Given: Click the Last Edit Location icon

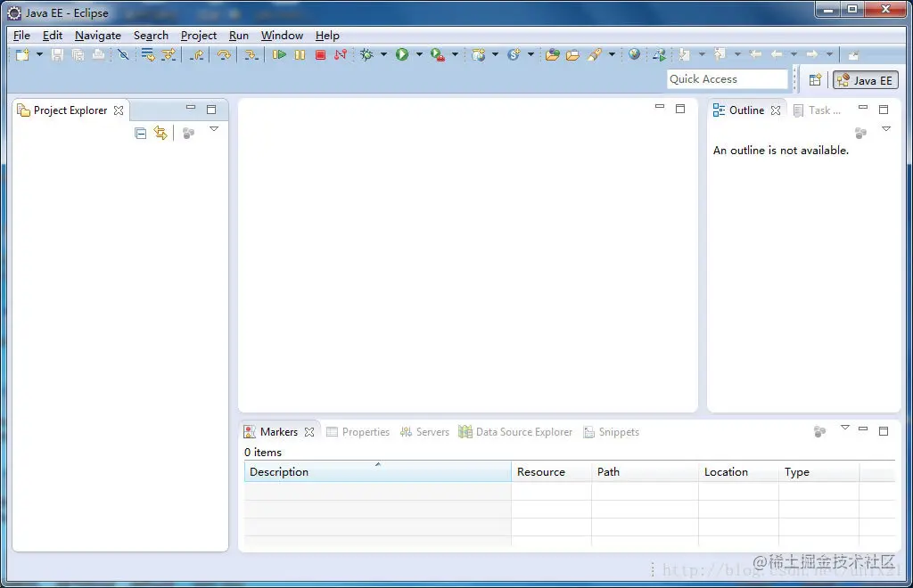Looking at the screenshot, I should point(756,54).
